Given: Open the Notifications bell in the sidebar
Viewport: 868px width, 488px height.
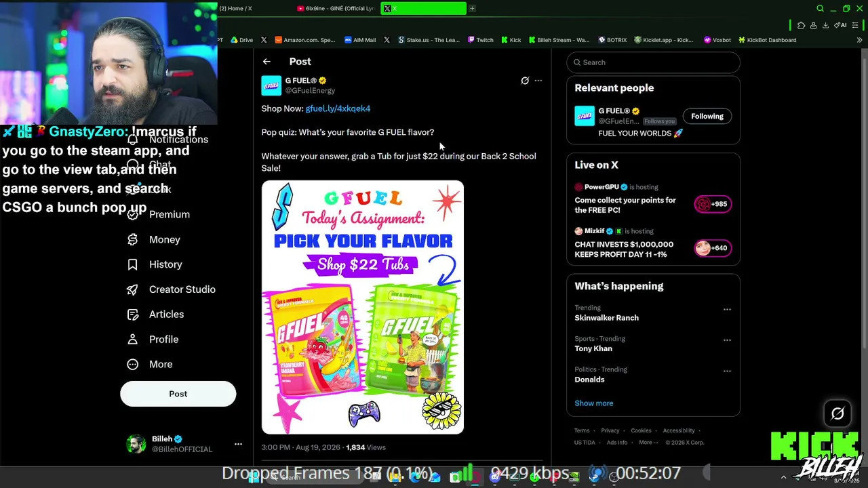Looking at the screenshot, I should pyautogui.click(x=133, y=140).
